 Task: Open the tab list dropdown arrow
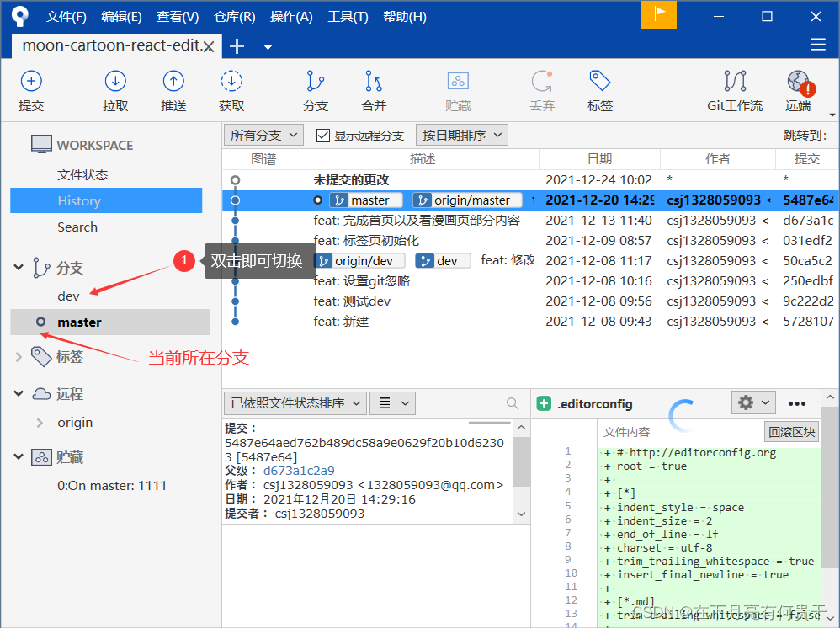point(268,48)
